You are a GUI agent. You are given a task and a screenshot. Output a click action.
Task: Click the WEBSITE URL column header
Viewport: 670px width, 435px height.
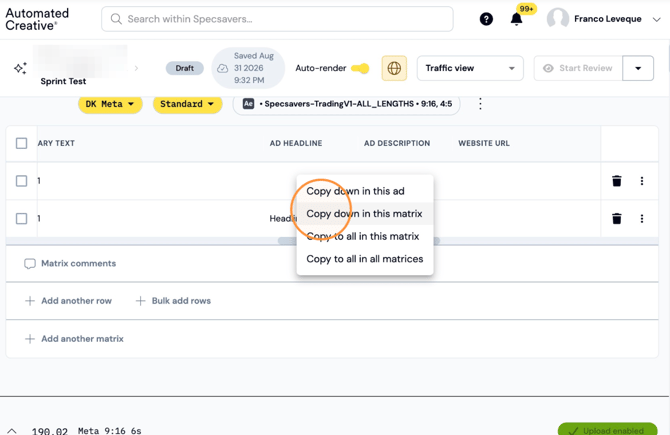coord(484,143)
